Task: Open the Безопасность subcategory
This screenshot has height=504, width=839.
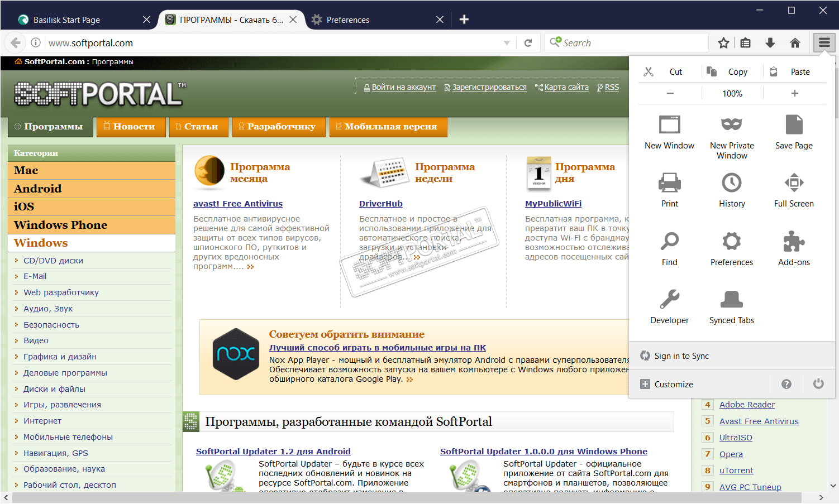Action: [x=51, y=325]
